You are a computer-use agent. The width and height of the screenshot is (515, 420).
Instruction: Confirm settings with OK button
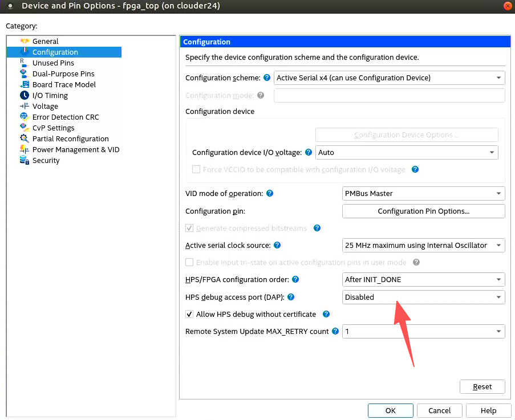[x=390, y=410]
